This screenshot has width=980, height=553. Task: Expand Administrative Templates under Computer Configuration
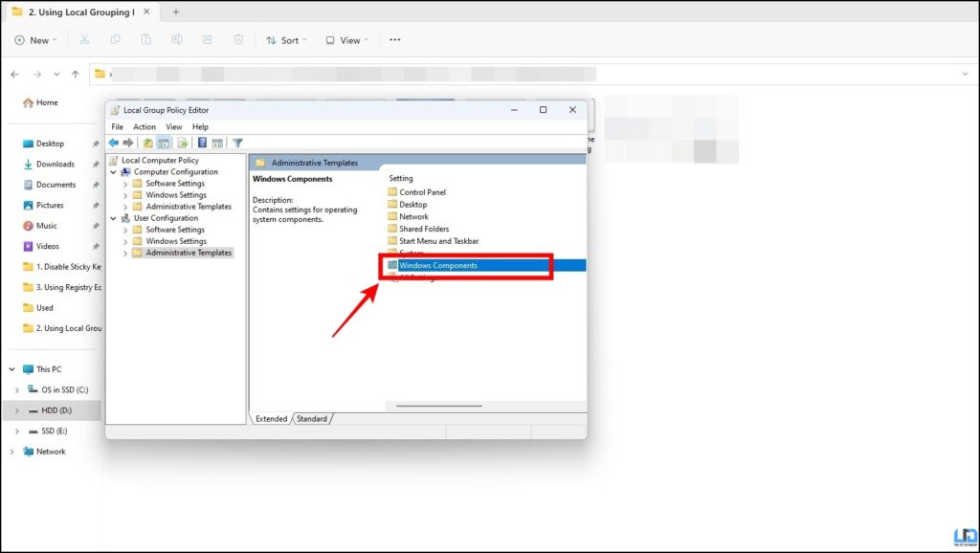tap(125, 207)
